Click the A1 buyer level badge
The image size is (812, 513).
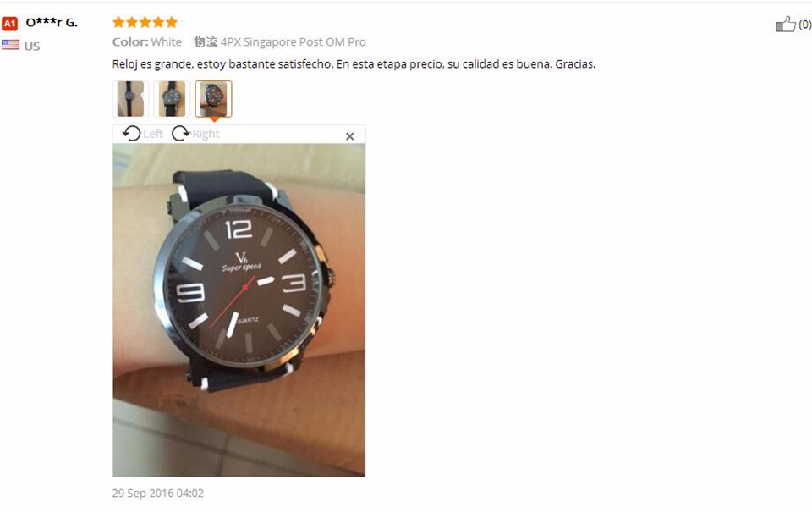pos(10,24)
